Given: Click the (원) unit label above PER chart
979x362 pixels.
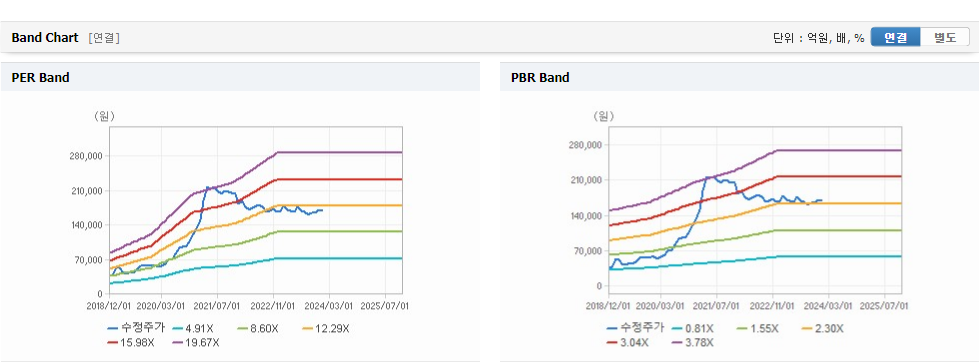Looking at the screenshot, I should pyautogui.click(x=105, y=116).
